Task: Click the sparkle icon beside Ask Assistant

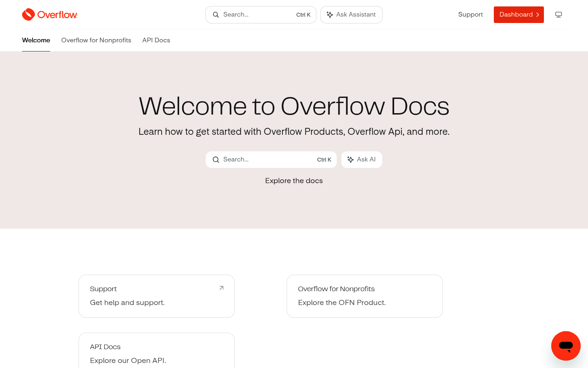Action: coord(330,15)
